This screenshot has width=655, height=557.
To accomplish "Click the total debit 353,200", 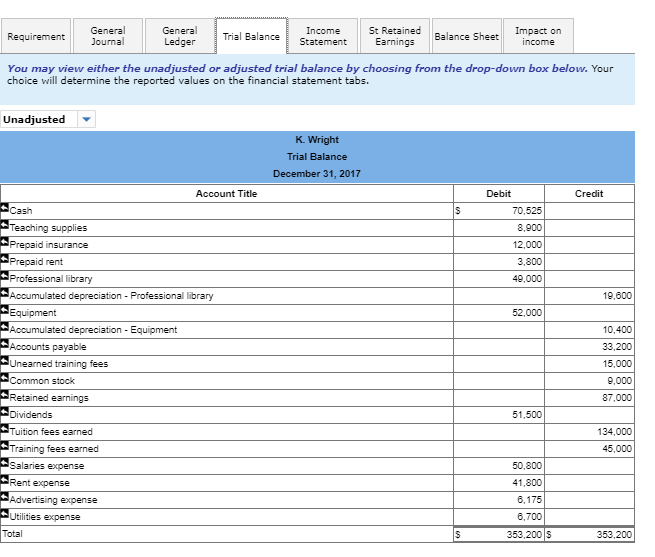I will 524,534.
